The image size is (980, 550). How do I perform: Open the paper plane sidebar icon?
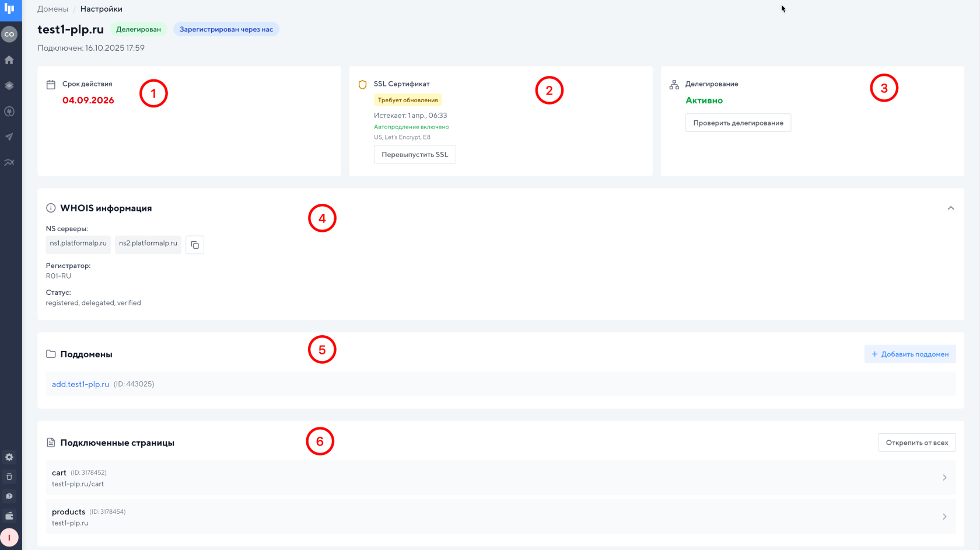point(9,137)
